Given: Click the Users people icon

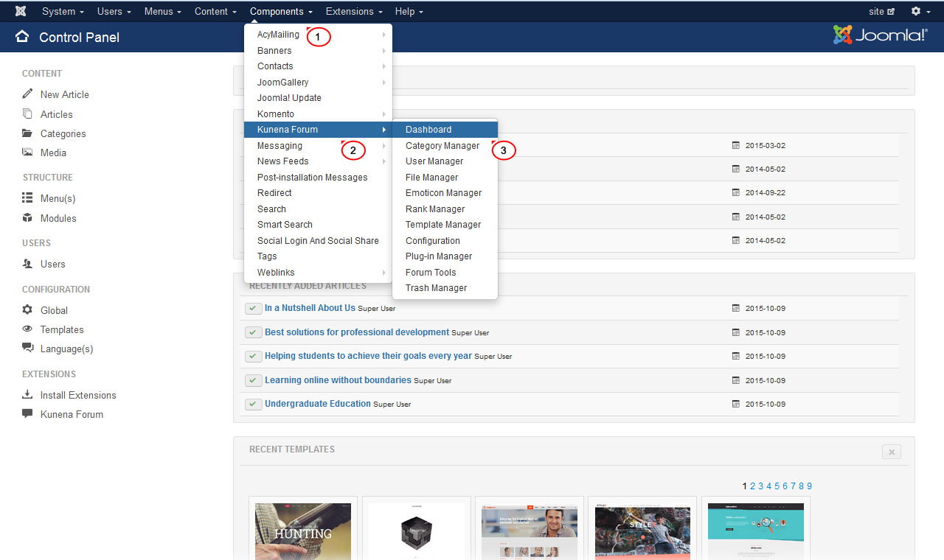Looking at the screenshot, I should [27, 263].
